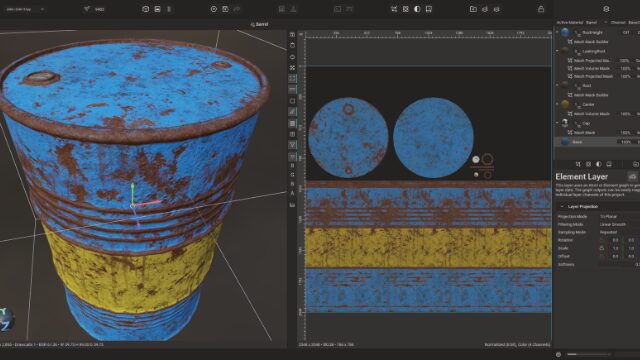The height and width of the screenshot is (360, 640).
Task: Collapse the topmost blue layer in layer stack
Action: [x=557, y=32]
